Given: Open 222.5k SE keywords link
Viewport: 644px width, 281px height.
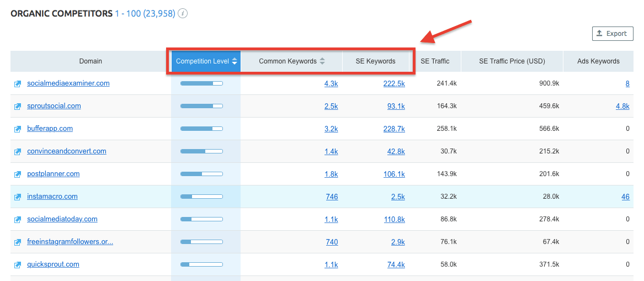Looking at the screenshot, I should (x=394, y=83).
